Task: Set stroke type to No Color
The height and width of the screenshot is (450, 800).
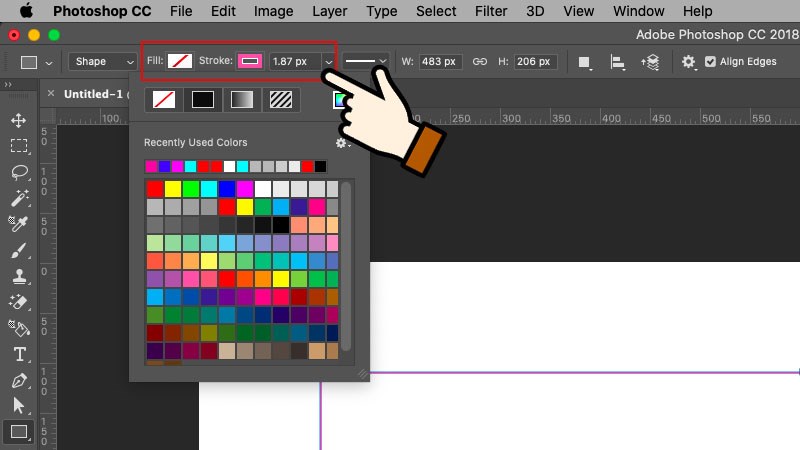Action: 162,100
